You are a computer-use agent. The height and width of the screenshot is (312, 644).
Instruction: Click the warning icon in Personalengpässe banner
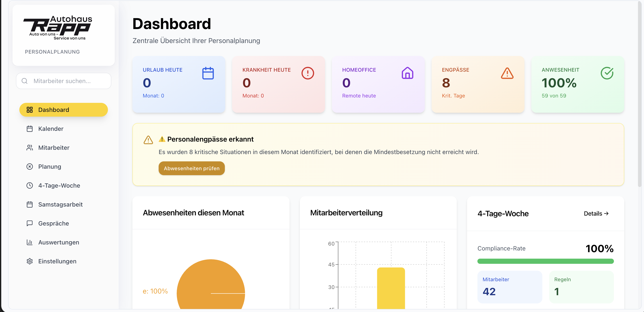point(148,140)
